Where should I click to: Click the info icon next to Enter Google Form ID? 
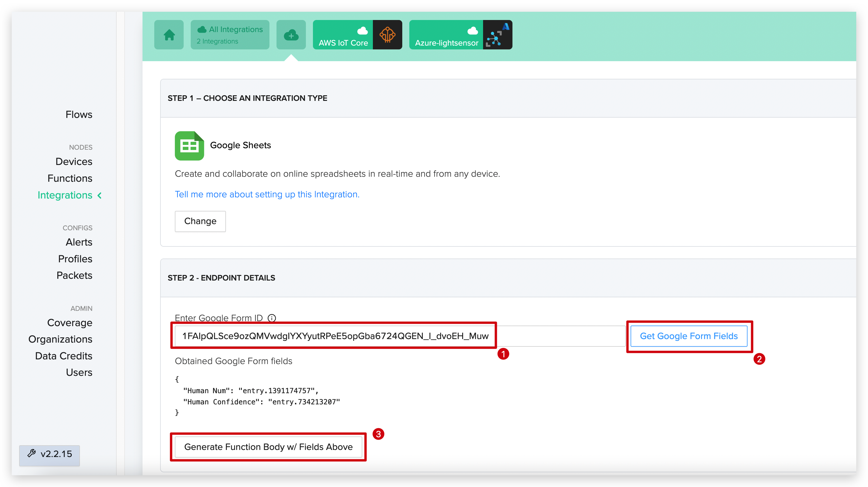click(272, 318)
